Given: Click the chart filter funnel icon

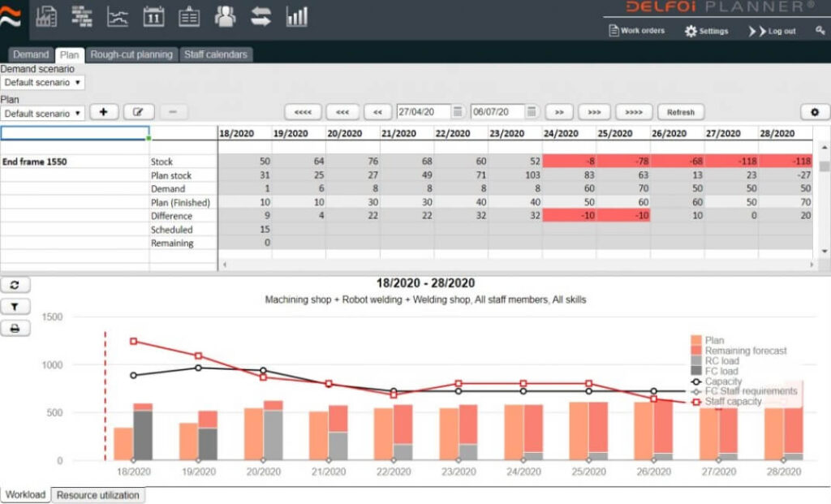Looking at the screenshot, I should [x=15, y=307].
